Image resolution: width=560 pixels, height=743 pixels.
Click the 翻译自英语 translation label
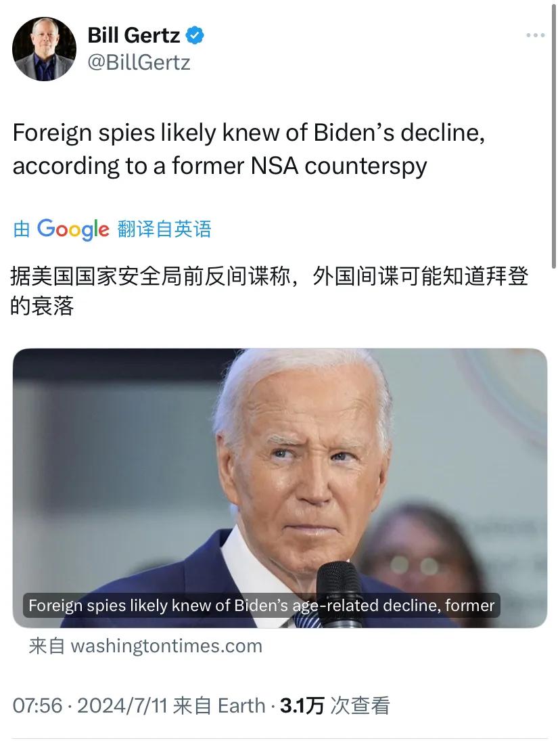point(164,229)
